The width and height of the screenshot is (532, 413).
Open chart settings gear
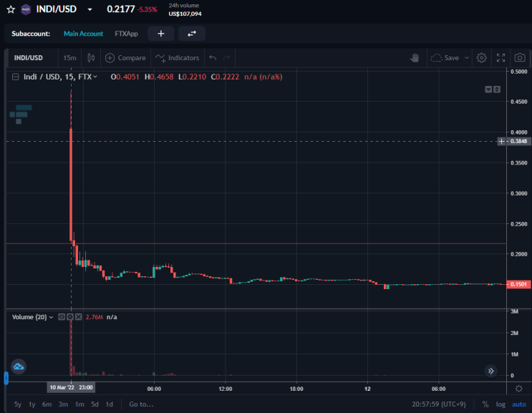(x=481, y=58)
